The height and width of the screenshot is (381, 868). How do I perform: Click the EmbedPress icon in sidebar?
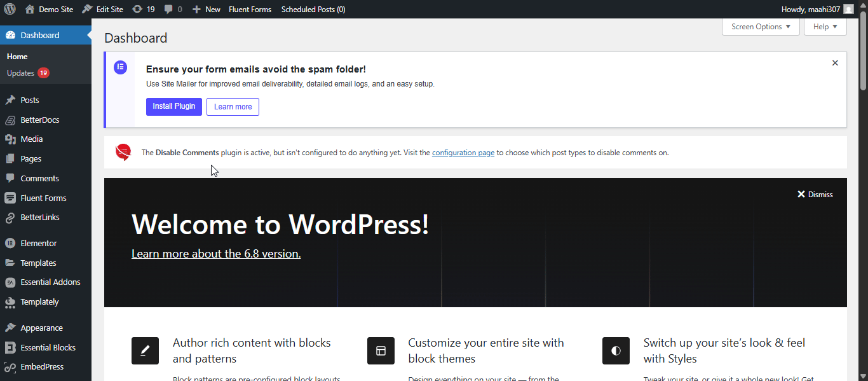[10, 366]
